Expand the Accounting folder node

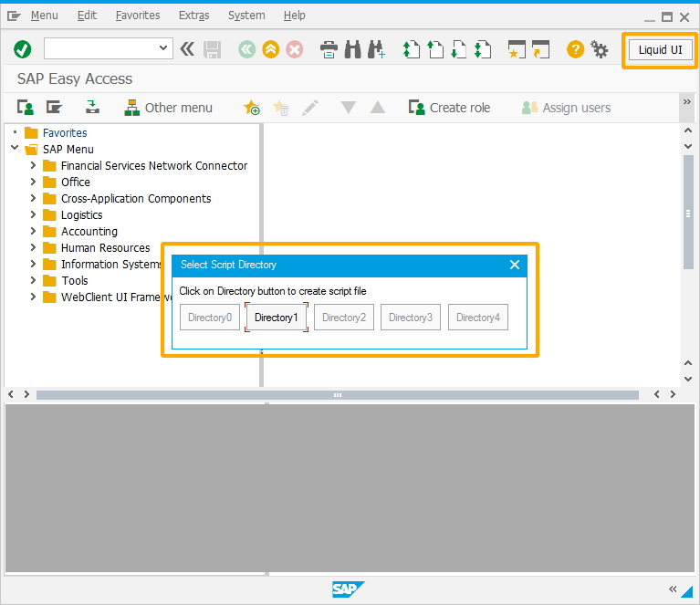(x=33, y=231)
